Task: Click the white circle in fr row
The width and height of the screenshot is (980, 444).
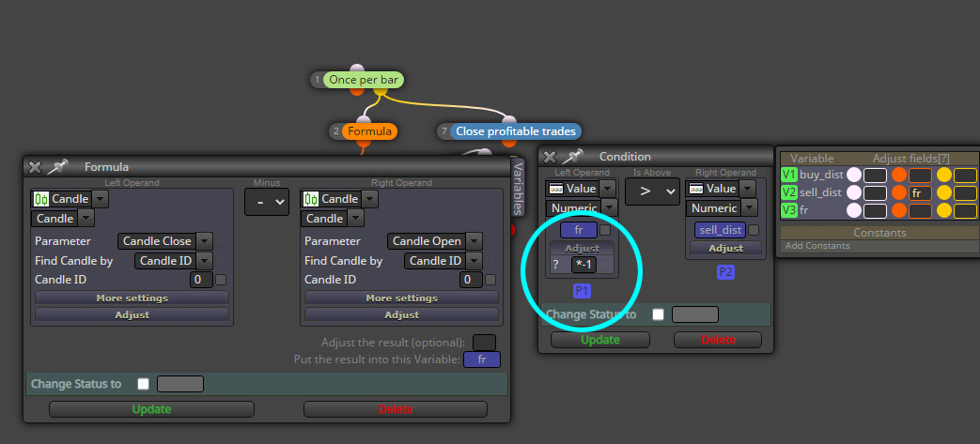Action: 854,210
